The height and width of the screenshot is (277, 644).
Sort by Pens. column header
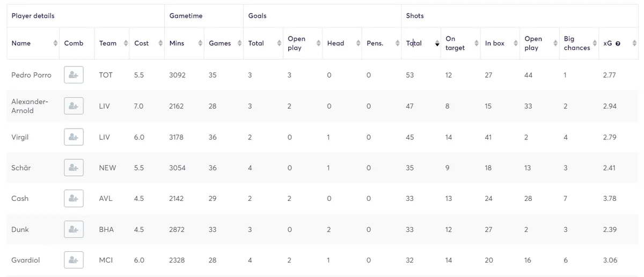pyautogui.click(x=382, y=43)
